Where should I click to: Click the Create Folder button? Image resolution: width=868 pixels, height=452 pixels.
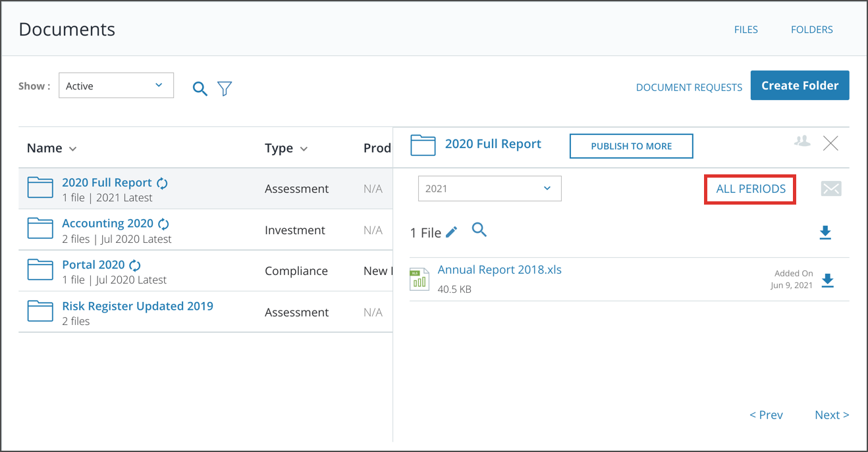(800, 86)
